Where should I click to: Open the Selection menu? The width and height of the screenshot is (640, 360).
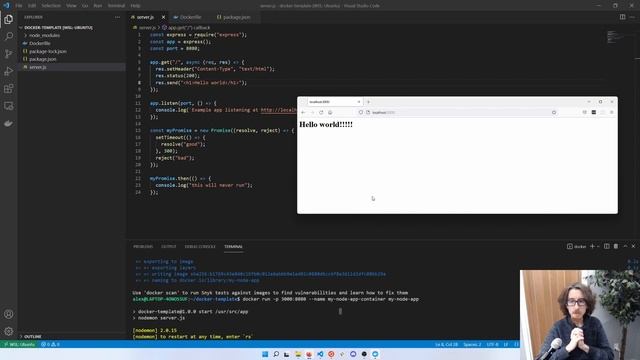point(51,6)
